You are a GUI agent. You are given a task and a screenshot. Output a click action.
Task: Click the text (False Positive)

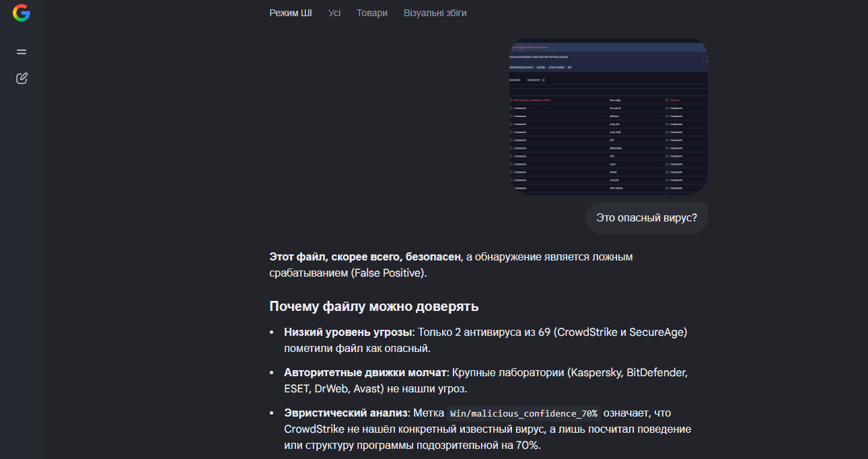click(386, 273)
